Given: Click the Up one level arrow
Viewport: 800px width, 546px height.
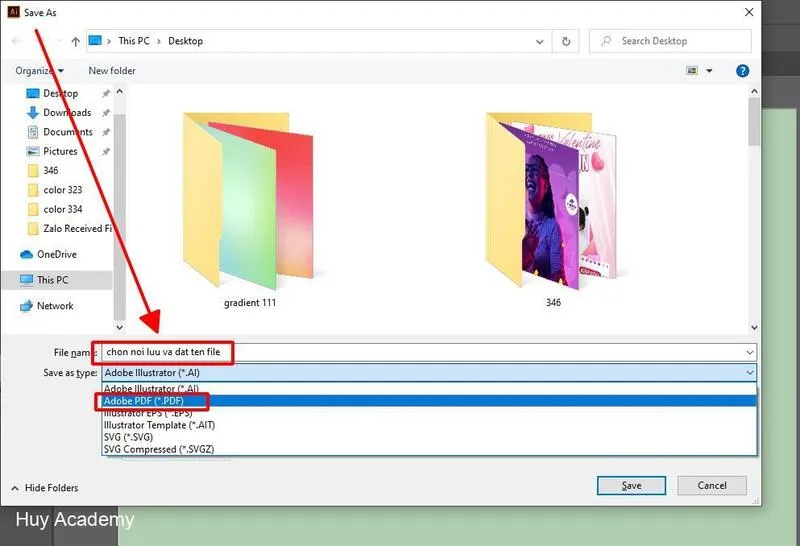Looking at the screenshot, I should [x=76, y=41].
